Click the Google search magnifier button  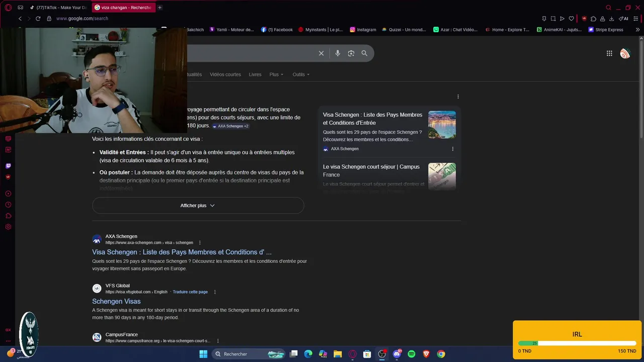click(364, 53)
